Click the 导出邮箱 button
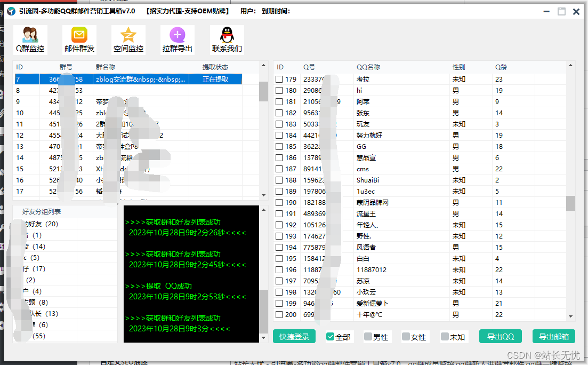Viewport: 588px width, 365px height. pyautogui.click(x=553, y=337)
